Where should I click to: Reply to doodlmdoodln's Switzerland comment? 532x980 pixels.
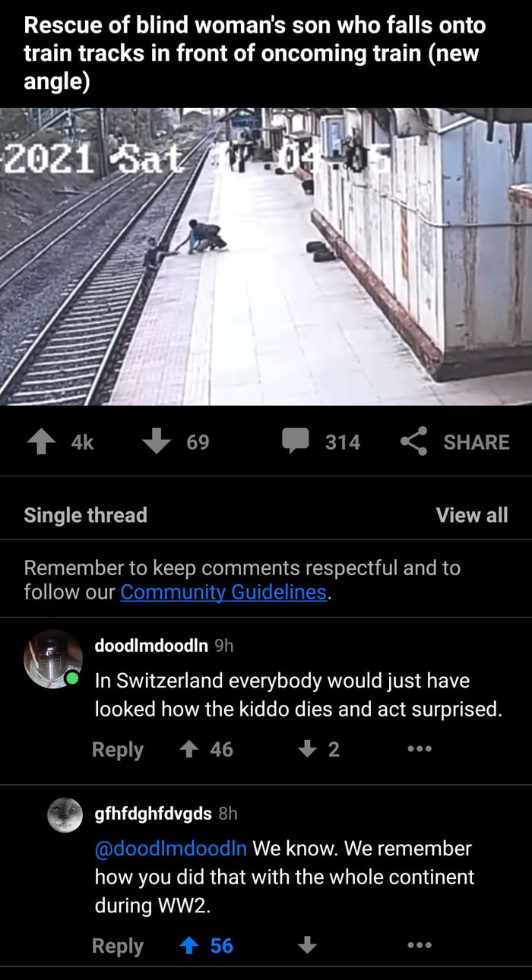[x=117, y=750]
